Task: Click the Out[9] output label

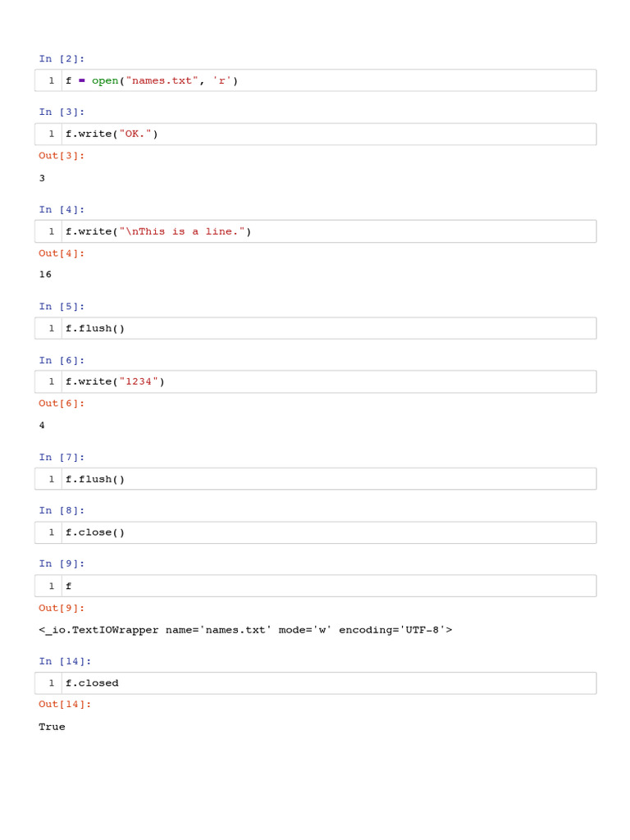Action: coord(62,608)
